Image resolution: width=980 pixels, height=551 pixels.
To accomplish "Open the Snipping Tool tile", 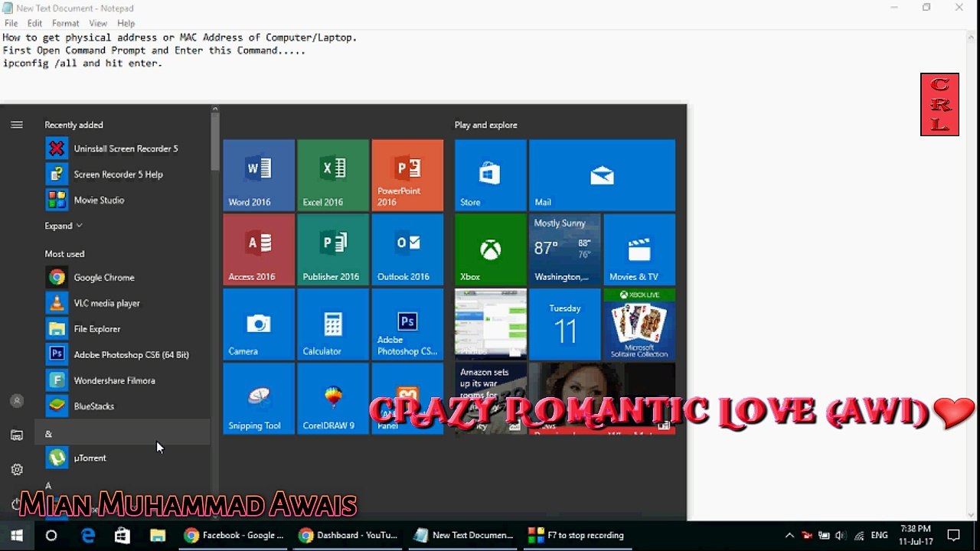I will 259,398.
